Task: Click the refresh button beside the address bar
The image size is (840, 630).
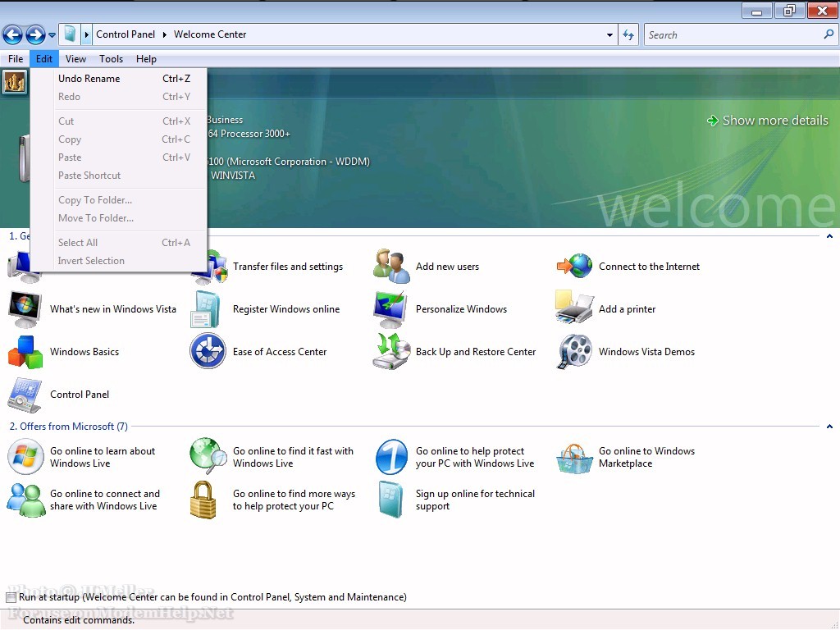Action: pyautogui.click(x=628, y=34)
